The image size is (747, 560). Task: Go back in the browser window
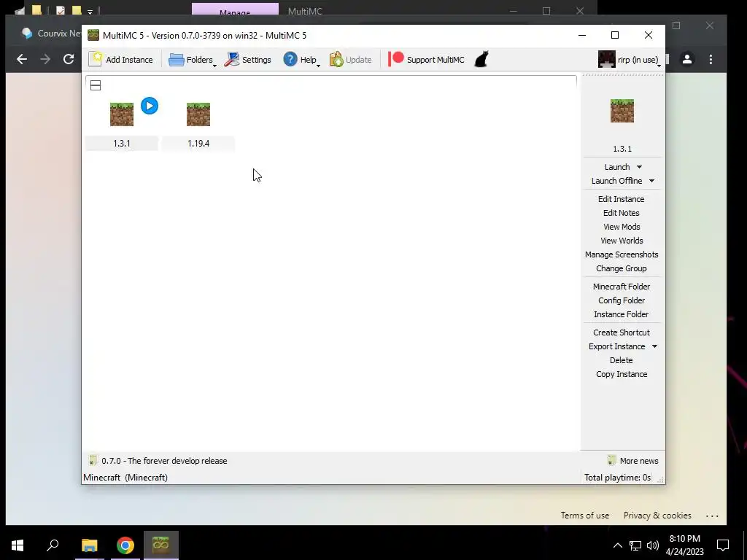coord(22,59)
